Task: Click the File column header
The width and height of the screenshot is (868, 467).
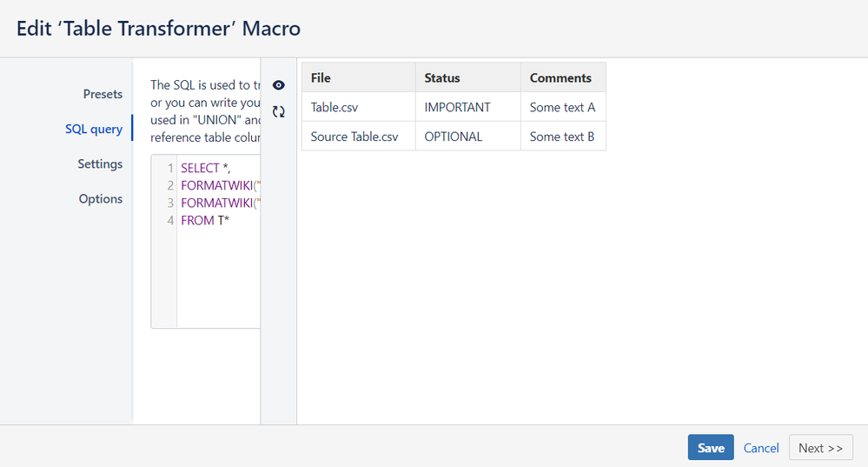Action: [x=321, y=77]
